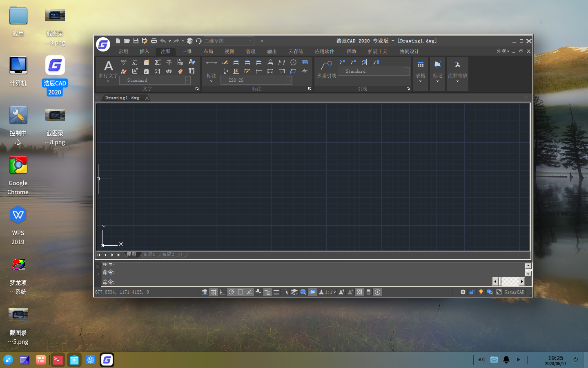Image resolution: width=588 pixels, height=368 pixels.
Task: Switch to the 常用 ribbon tab
Action: pyautogui.click(x=123, y=52)
